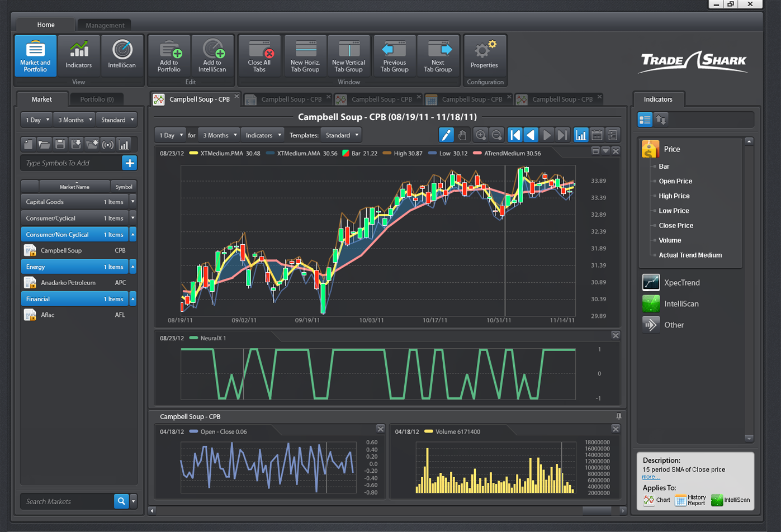Image resolution: width=781 pixels, height=532 pixels.
Task: Click the yellow XTMedium.PMA legend swatch
Action: click(193, 153)
